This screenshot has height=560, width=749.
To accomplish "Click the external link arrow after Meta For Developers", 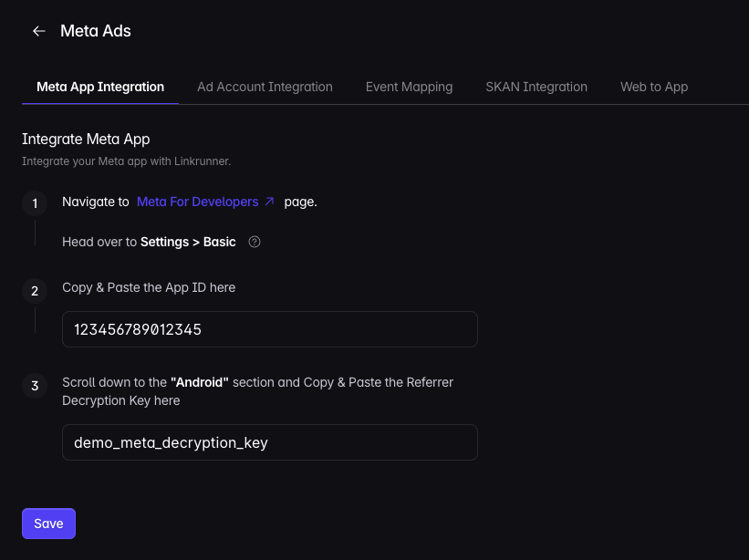I will click(x=270, y=202).
